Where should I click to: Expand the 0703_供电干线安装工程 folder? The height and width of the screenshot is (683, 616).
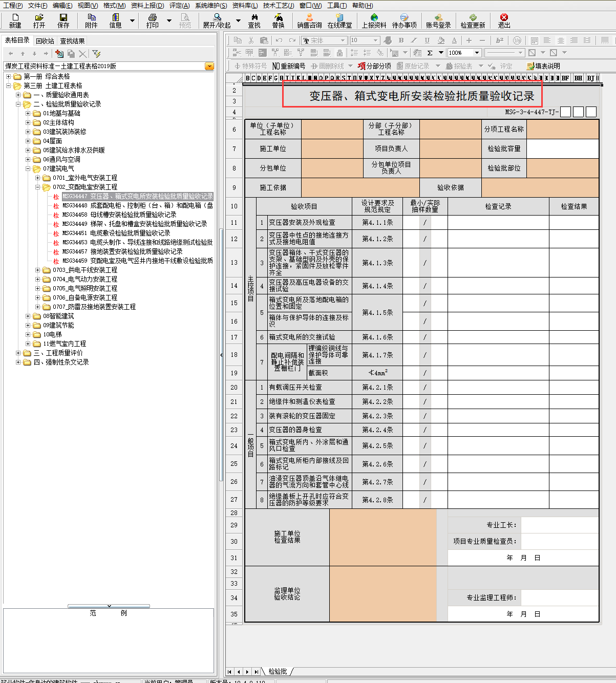click(38, 270)
